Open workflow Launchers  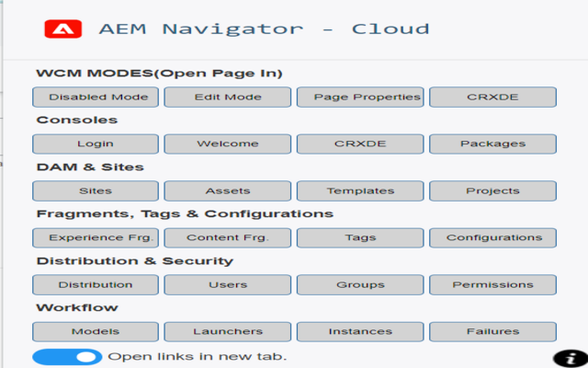point(228,331)
